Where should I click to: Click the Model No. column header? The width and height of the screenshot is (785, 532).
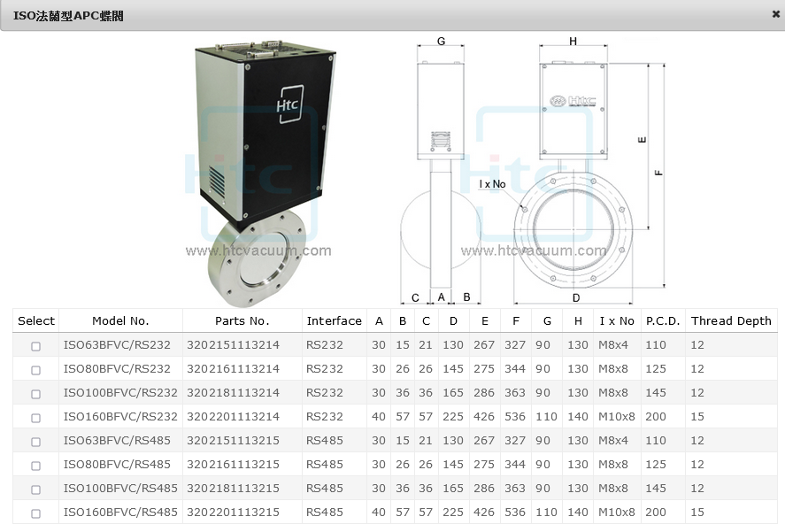pos(120,321)
